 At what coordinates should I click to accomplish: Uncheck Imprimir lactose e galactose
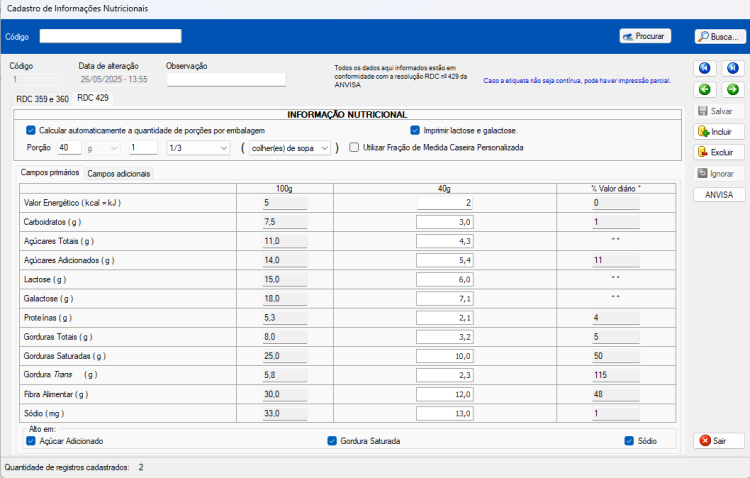(415, 130)
